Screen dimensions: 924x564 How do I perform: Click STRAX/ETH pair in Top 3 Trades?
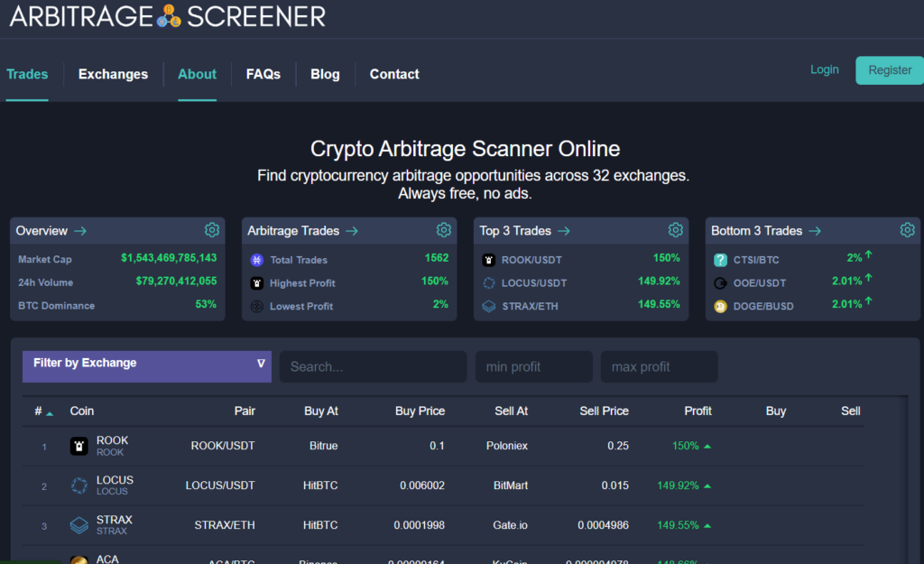530,307
